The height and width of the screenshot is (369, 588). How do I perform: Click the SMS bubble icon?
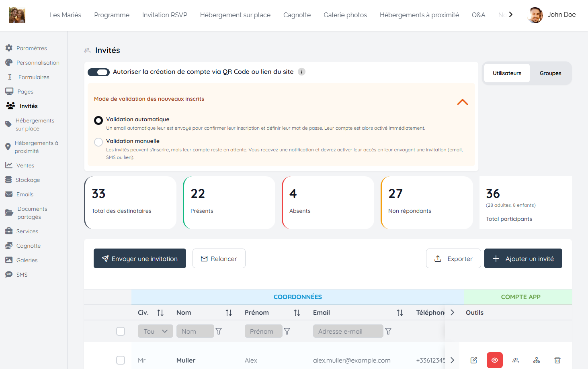(x=9, y=274)
